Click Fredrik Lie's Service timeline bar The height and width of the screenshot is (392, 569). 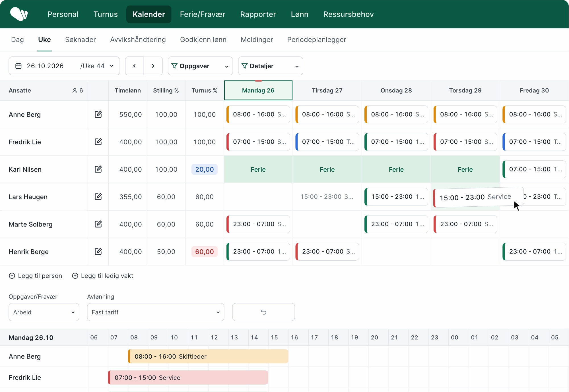(188, 378)
